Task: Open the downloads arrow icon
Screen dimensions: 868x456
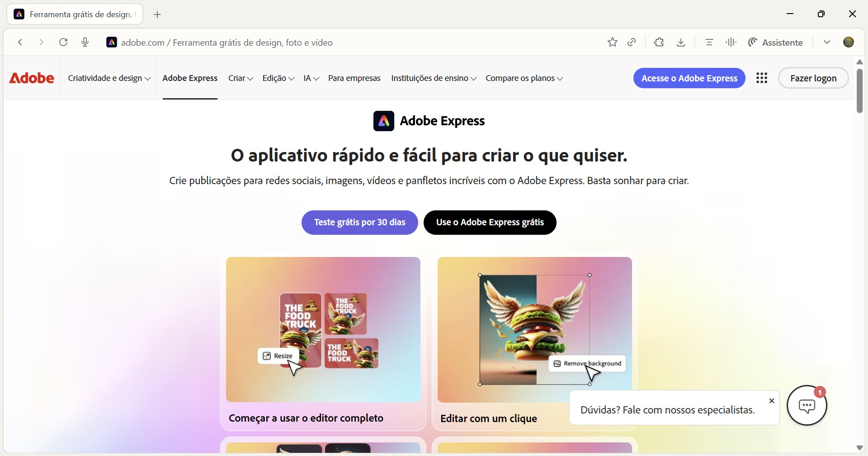Action: tap(681, 42)
